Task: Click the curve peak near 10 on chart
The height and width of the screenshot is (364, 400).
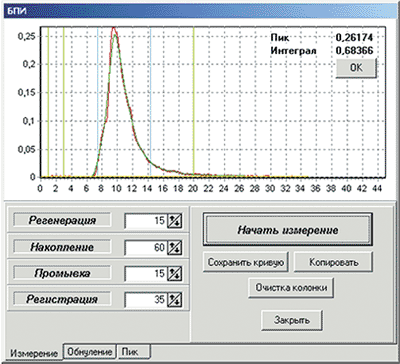Action: tap(114, 29)
